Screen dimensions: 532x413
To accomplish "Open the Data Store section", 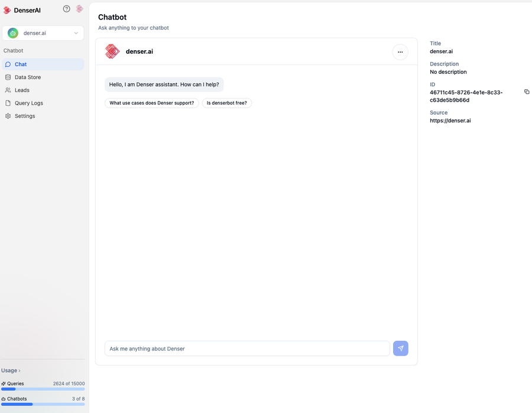I will [43, 77].
